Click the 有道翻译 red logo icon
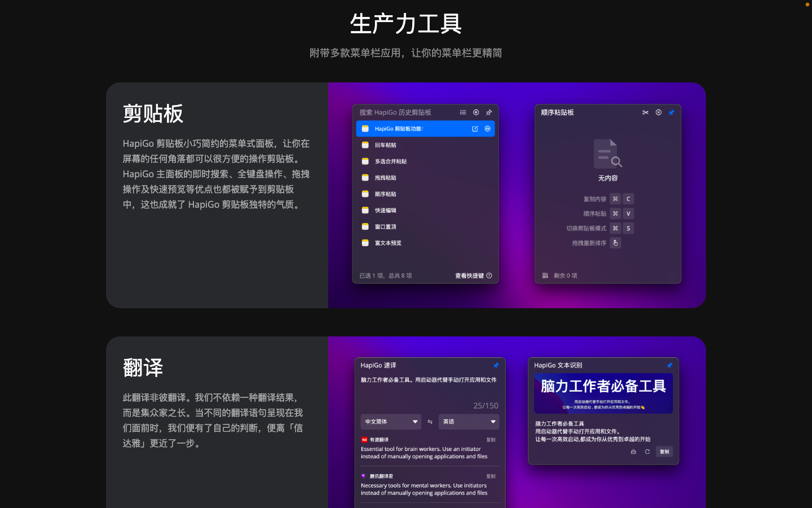The height and width of the screenshot is (508, 812). (364, 439)
